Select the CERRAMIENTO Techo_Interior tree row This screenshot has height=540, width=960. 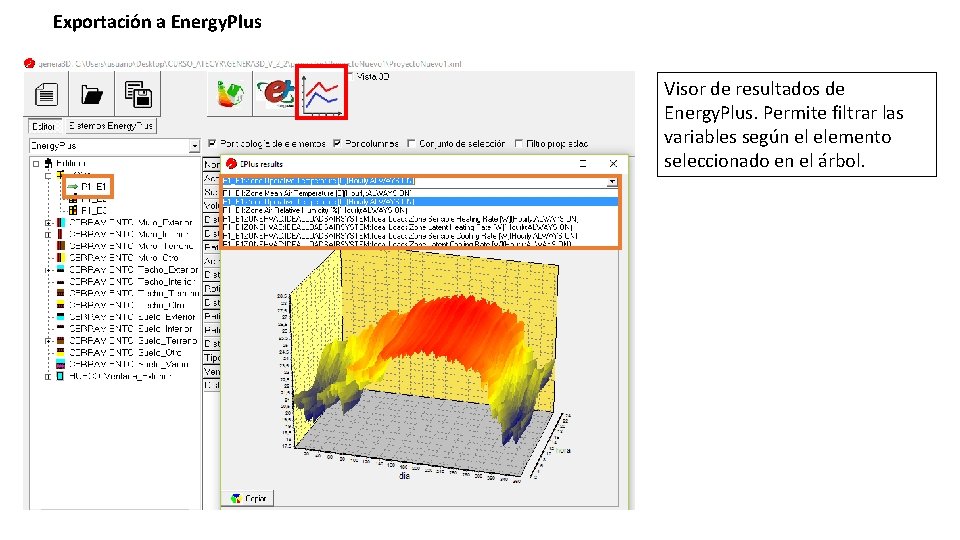(131, 282)
